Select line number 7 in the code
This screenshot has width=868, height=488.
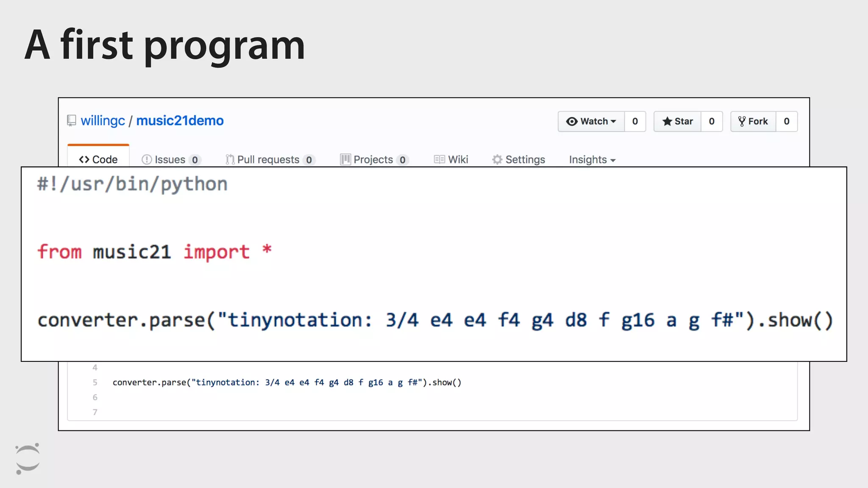95,412
